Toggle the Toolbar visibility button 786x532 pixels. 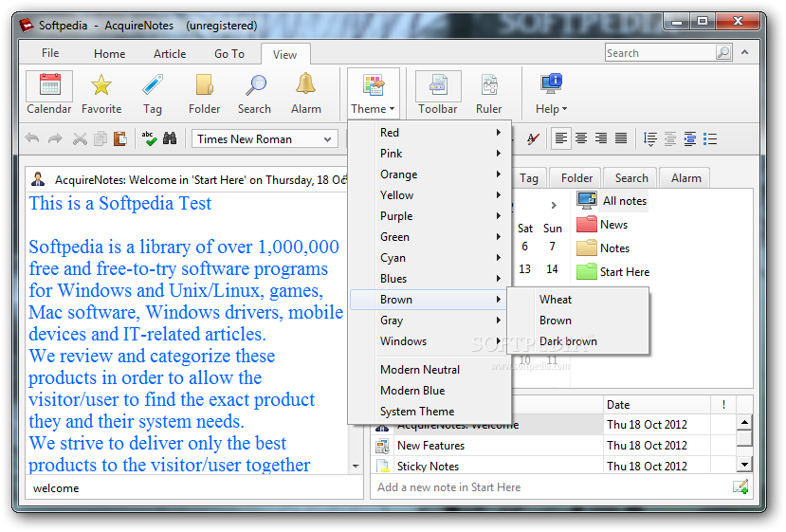click(x=438, y=94)
